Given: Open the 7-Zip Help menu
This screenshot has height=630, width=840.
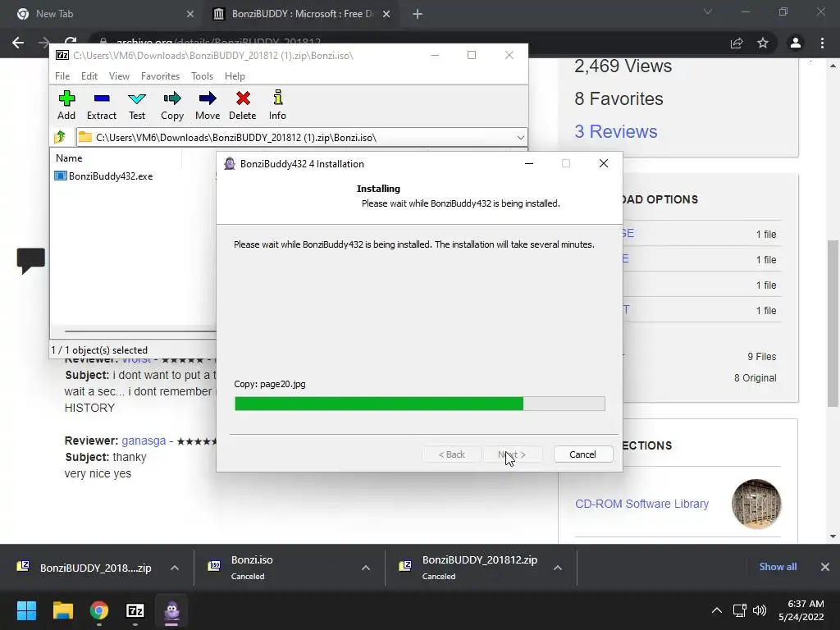Looking at the screenshot, I should pyautogui.click(x=235, y=76).
